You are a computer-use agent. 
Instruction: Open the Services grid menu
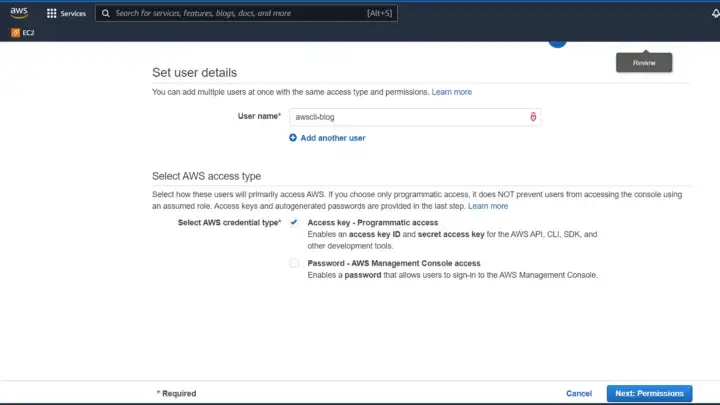[52, 14]
